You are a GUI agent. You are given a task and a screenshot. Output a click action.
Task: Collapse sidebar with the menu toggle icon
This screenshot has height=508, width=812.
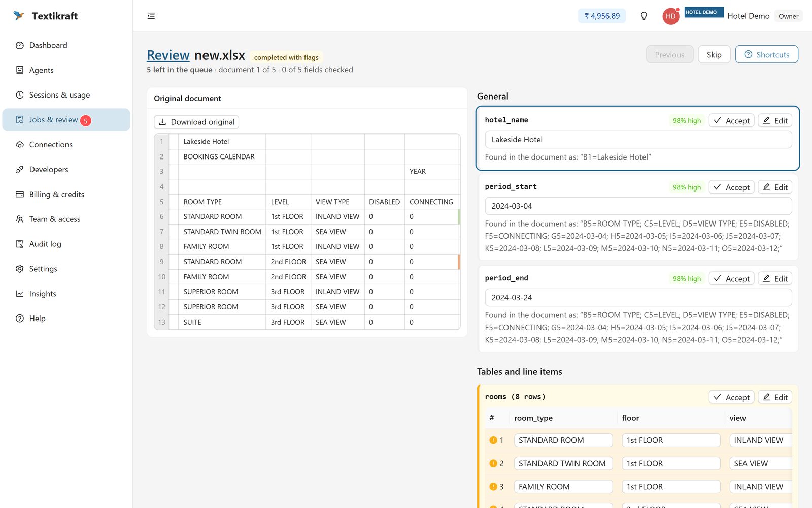pyautogui.click(x=151, y=16)
